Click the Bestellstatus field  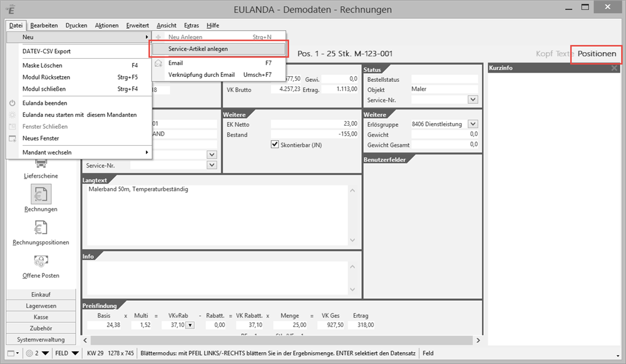tap(444, 79)
